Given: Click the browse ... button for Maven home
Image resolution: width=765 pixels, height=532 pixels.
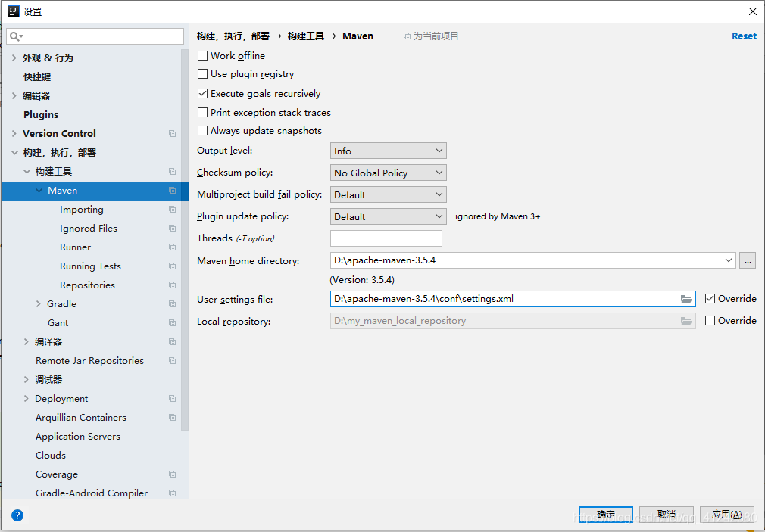Looking at the screenshot, I should coord(747,260).
